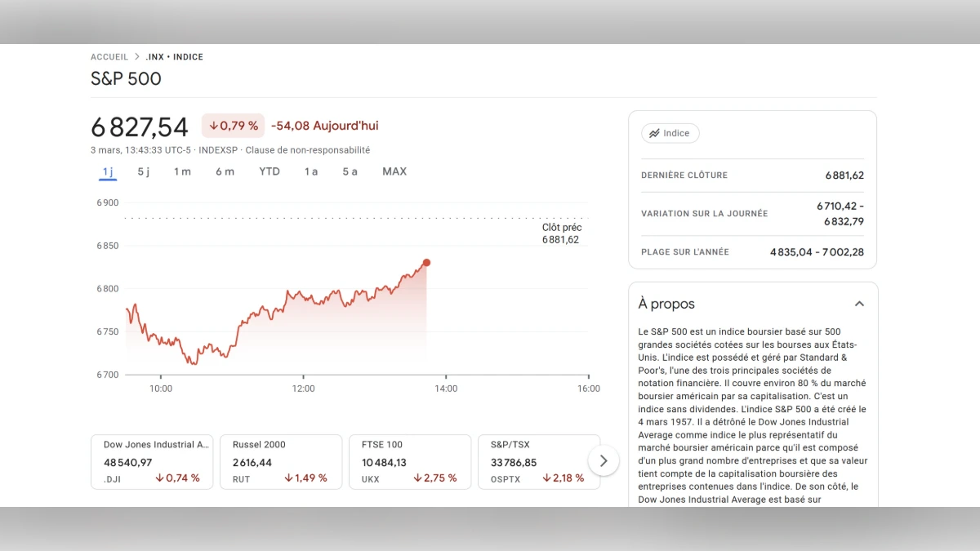Image resolution: width=980 pixels, height=551 pixels.
Task: Switch to the 6 m chart view
Action: (x=225, y=171)
